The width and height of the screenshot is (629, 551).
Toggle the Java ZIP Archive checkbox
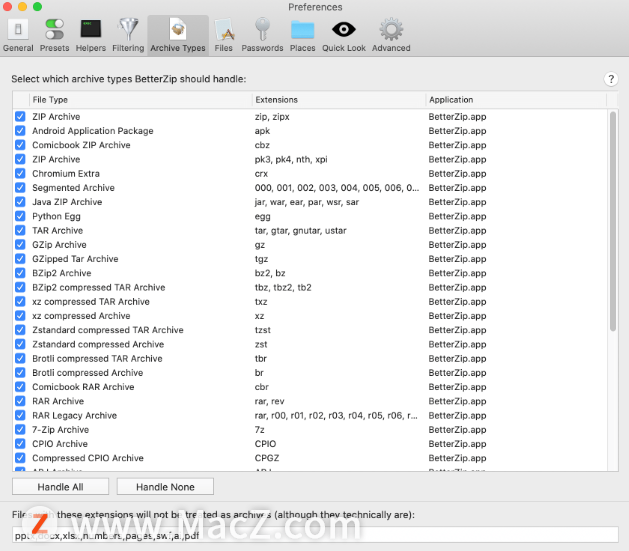coord(20,202)
